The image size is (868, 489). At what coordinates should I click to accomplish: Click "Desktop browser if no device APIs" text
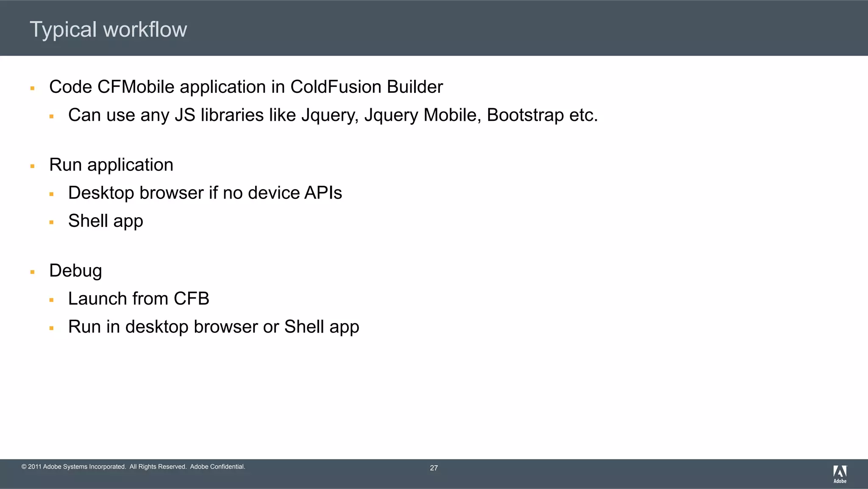(205, 193)
